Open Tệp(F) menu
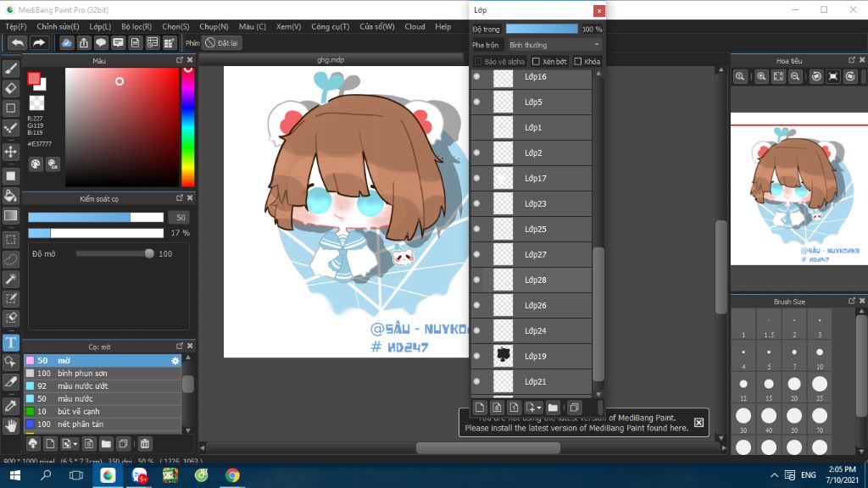 click(16, 26)
